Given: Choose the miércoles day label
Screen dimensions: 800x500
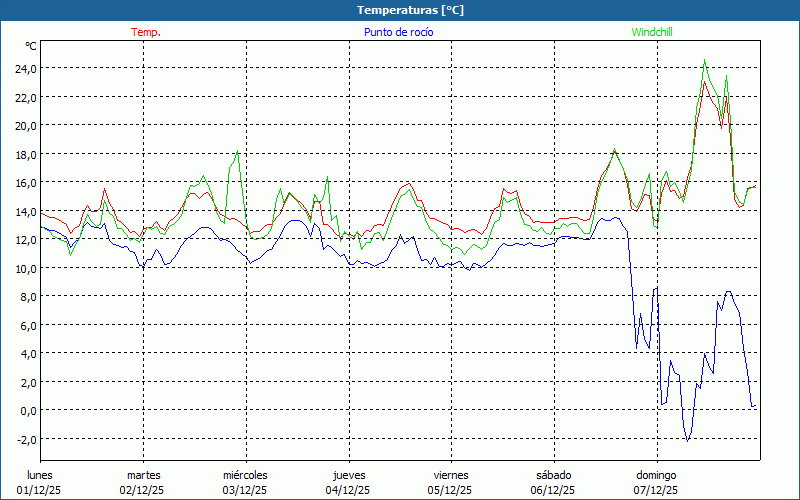Looking at the screenshot, I should [x=245, y=475].
